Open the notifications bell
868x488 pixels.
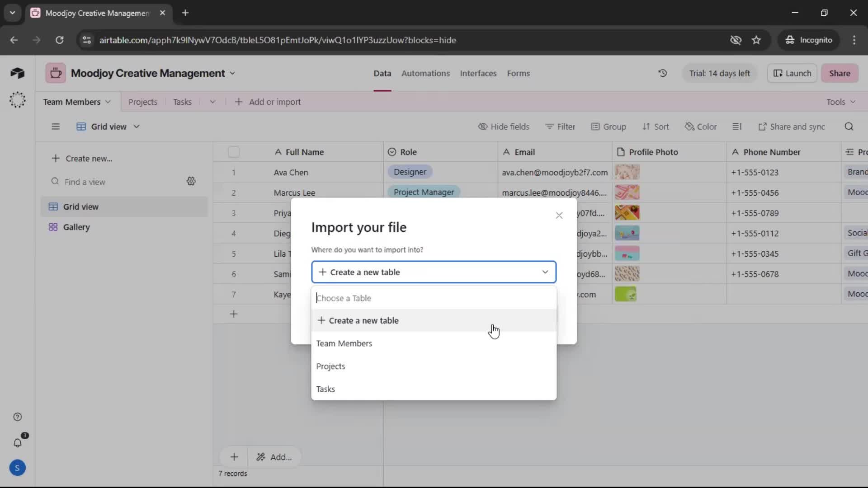(17, 443)
